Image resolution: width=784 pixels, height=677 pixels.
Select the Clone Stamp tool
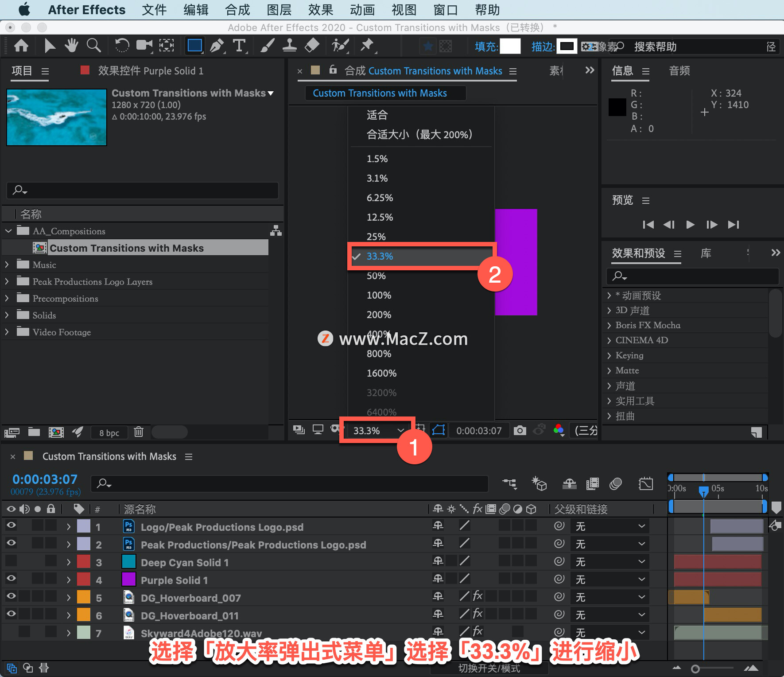click(290, 45)
